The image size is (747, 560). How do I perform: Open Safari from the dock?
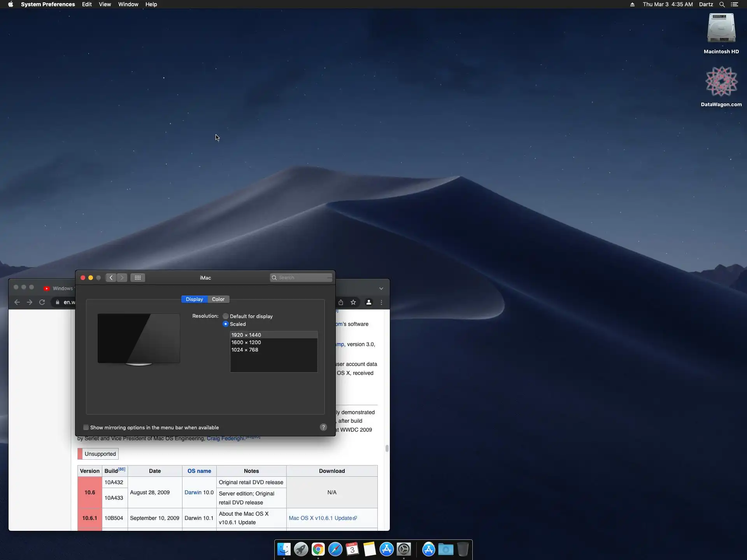[x=335, y=549]
